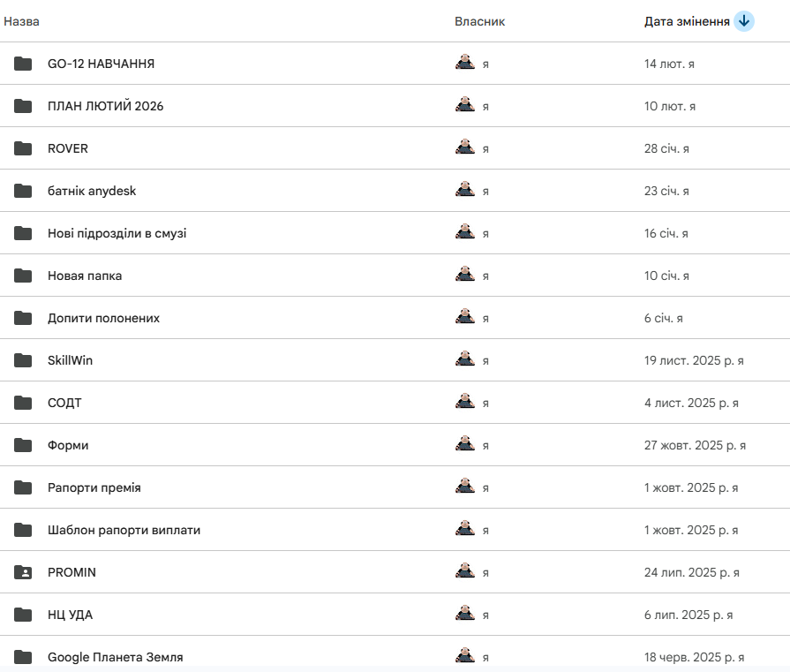The height and width of the screenshot is (672, 790).
Task: Open the батнік anydesk folder
Action: click(x=92, y=191)
